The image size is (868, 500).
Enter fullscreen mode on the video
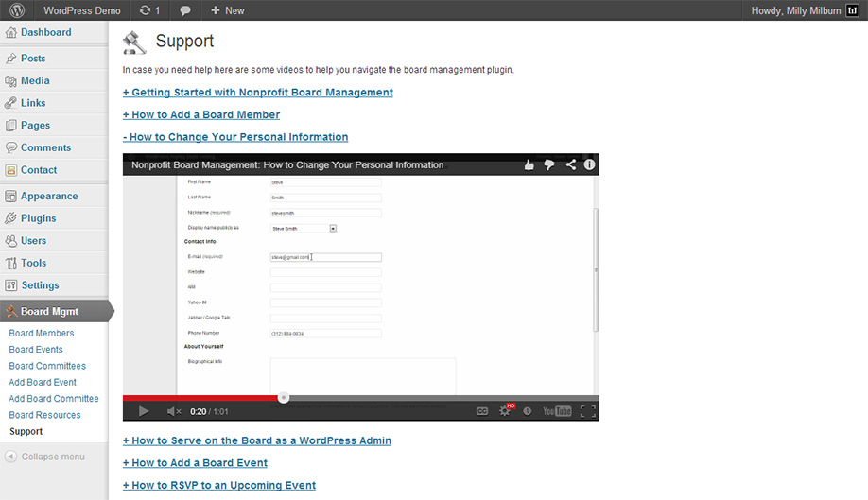coord(587,411)
